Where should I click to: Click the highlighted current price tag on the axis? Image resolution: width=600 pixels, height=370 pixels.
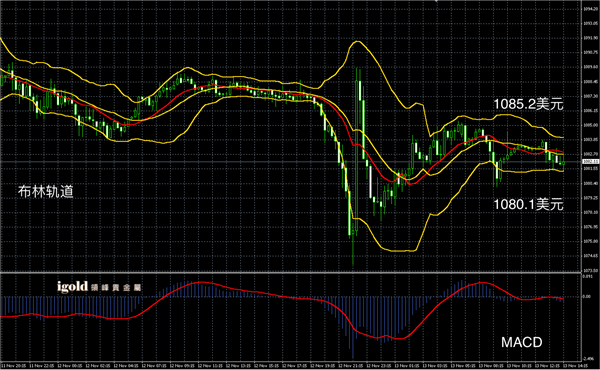(x=590, y=162)
